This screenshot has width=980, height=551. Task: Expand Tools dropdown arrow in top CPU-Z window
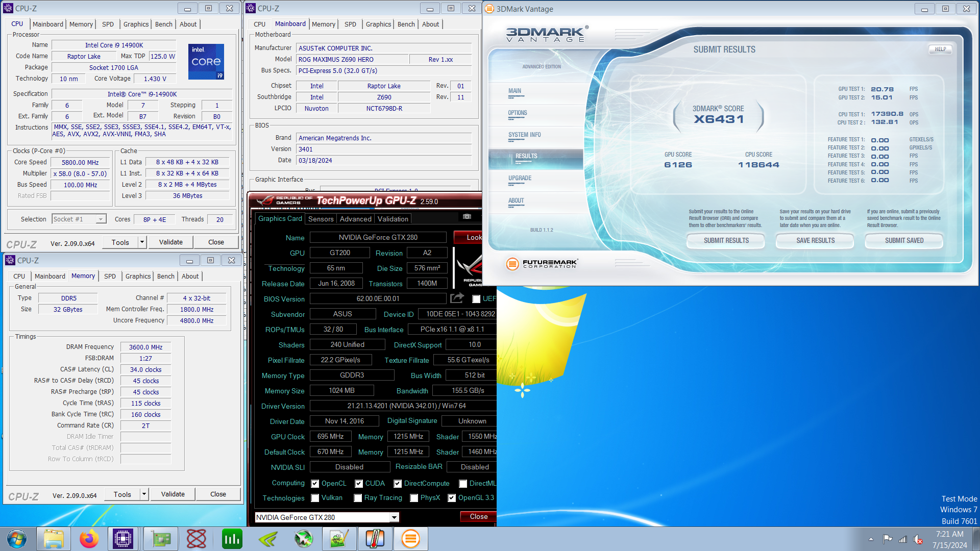pyautogui.click(x=142, y=242)
